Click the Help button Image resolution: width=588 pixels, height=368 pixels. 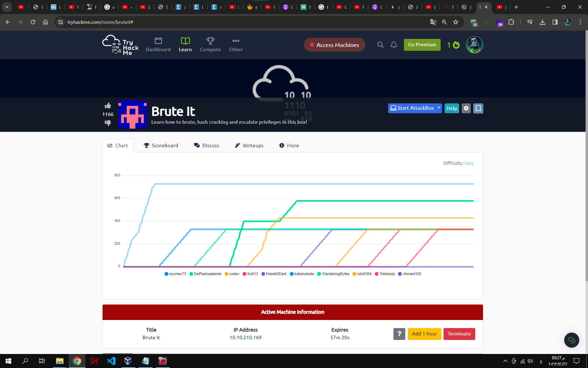452,108
